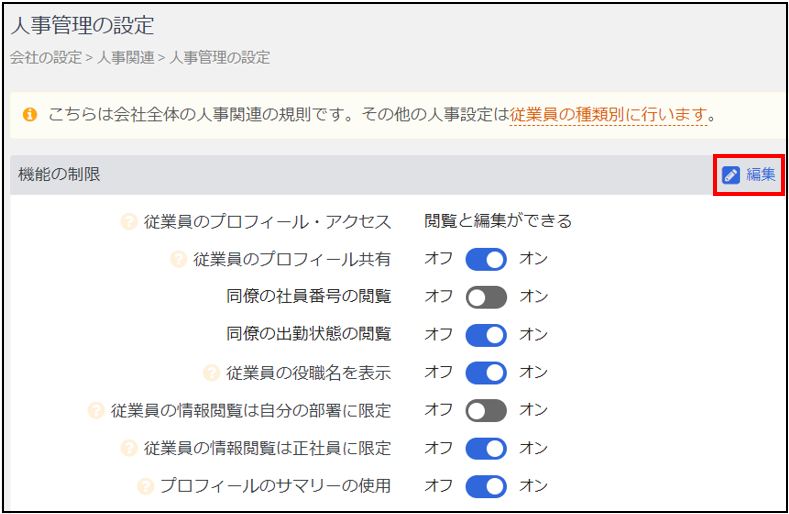
Task: Toggle プロフィールのサマリーの使用 switch
Action: point(486,487)
